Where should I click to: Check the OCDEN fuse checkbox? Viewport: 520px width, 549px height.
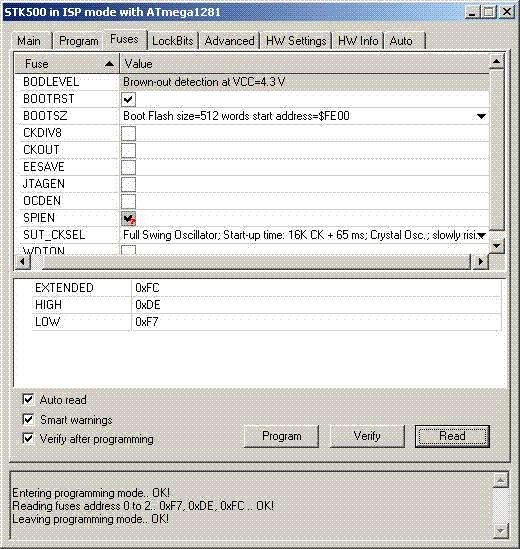[x=128, y=201]
